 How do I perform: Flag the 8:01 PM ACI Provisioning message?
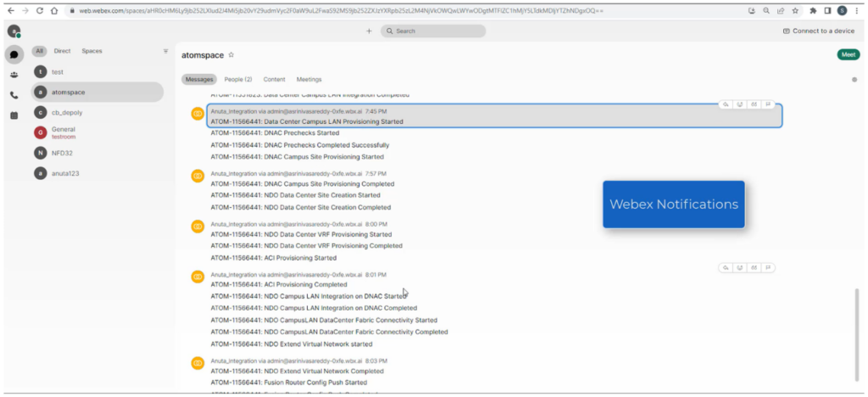pos(768,268)
